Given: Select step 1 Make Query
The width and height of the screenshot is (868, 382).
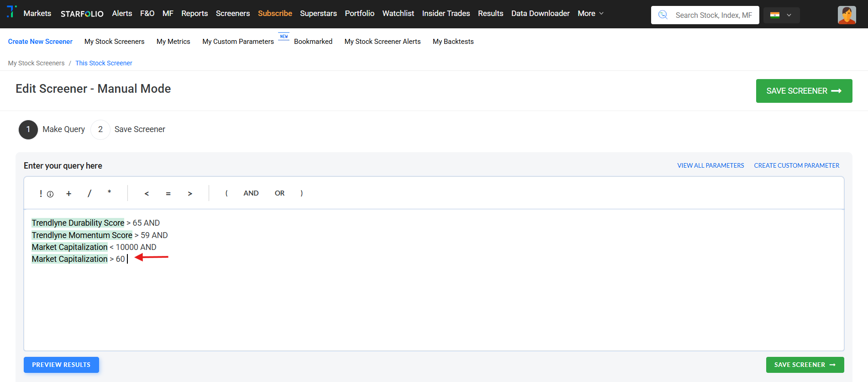Looking at the screenshot, I should [x=52, y=129].
